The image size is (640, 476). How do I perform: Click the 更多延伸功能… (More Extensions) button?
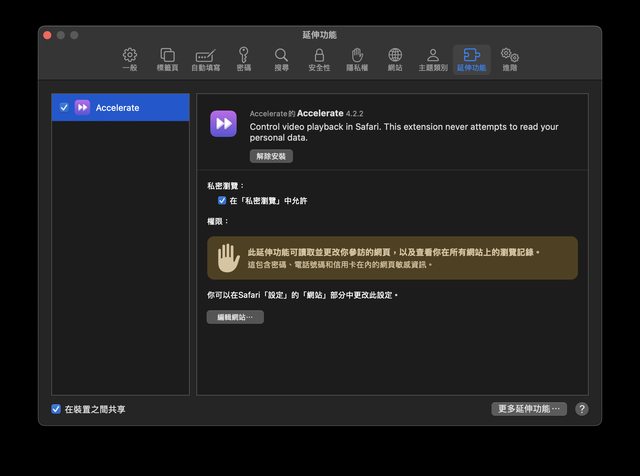[x=529, y=409]
